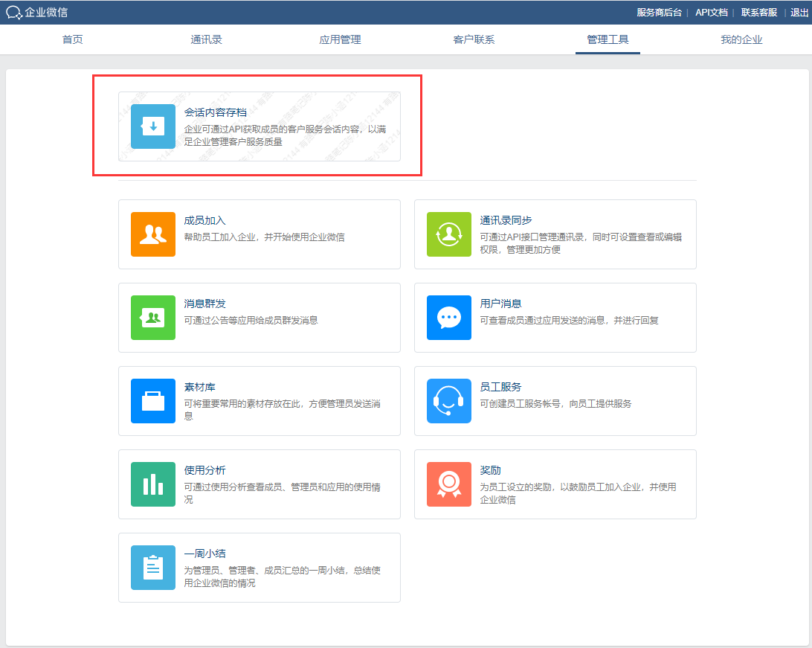Open the 一周小结 clipboard icon
The width and height of the screenshot is (812, 648).
(152, 568)
